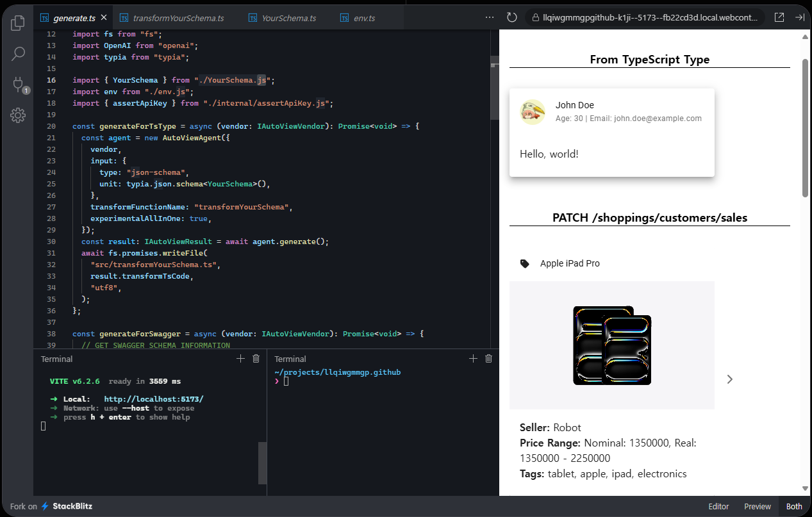Viewport: 812px width, 517px height.
Task: Click the lock icon in the preview URL bar
Action: pos(534,17)
